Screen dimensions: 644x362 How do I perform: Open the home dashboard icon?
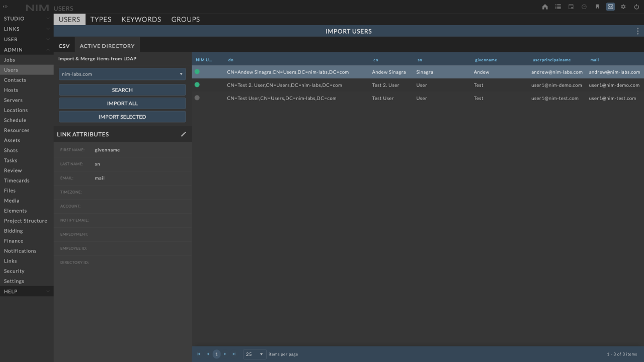pyautogui.click(x=545, y=7)
